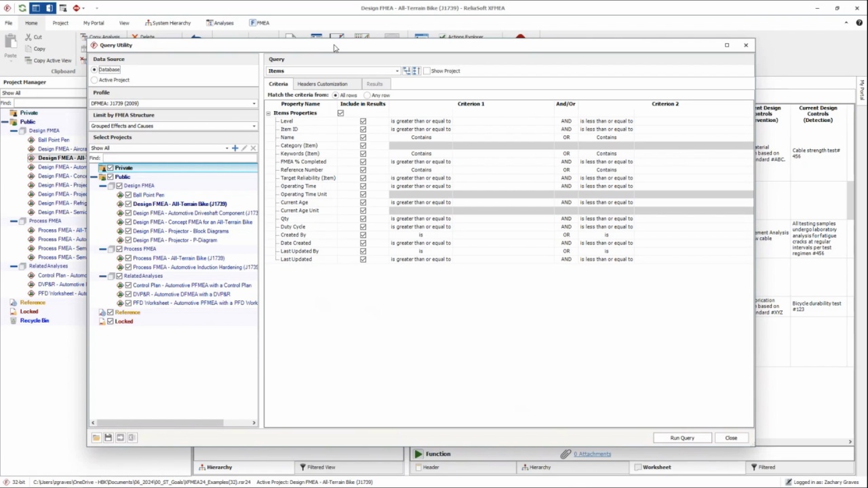Viewport: 868px width, 488px height.
Task: Click the XFMEA application logo icon
Action: [7, 8]
